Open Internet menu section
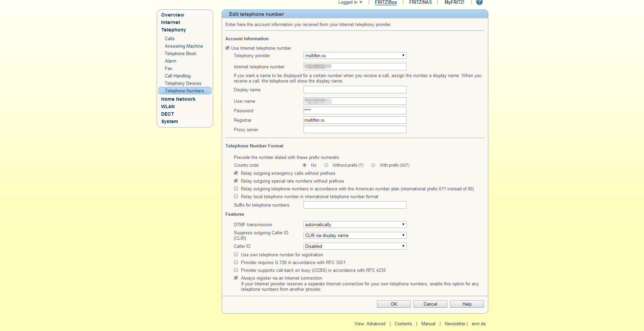 (x=171, y=22)
